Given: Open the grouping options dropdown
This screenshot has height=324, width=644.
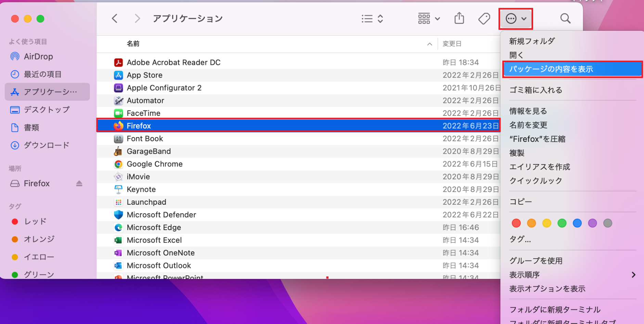Looking at the screenshot, I should [x=429, y=18].
